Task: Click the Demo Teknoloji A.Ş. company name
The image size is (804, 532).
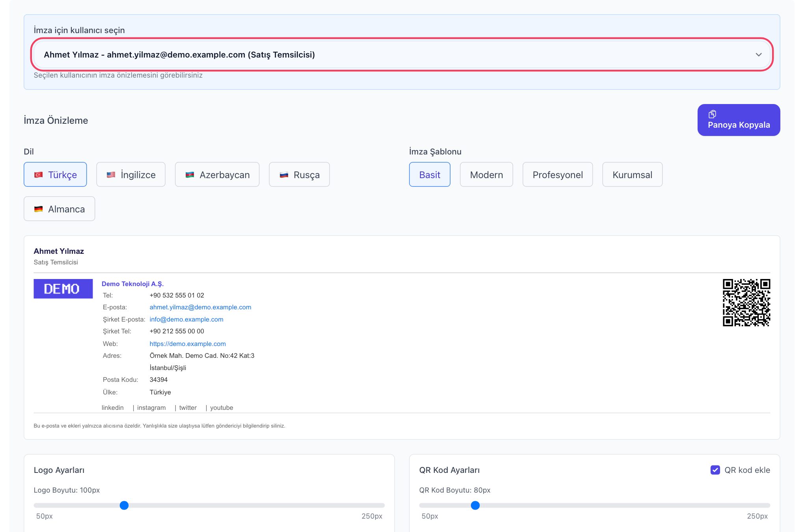Action: pyautogui.click(x=132, y=284)
